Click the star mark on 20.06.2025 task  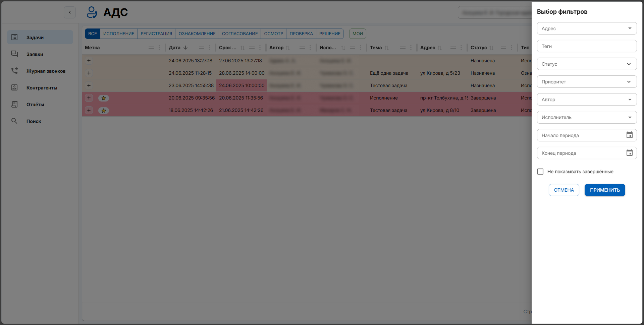pyautogui.click(x=104, y=98)
